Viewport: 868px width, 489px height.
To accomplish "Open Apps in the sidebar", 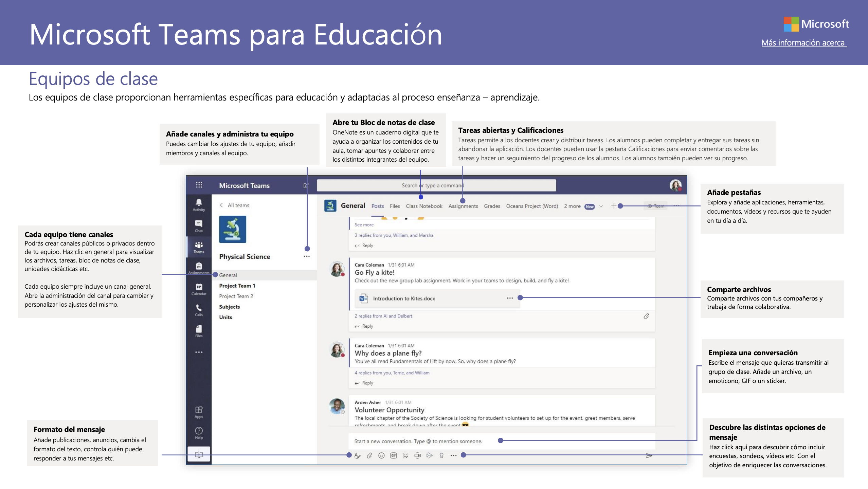I will [199, 412].
